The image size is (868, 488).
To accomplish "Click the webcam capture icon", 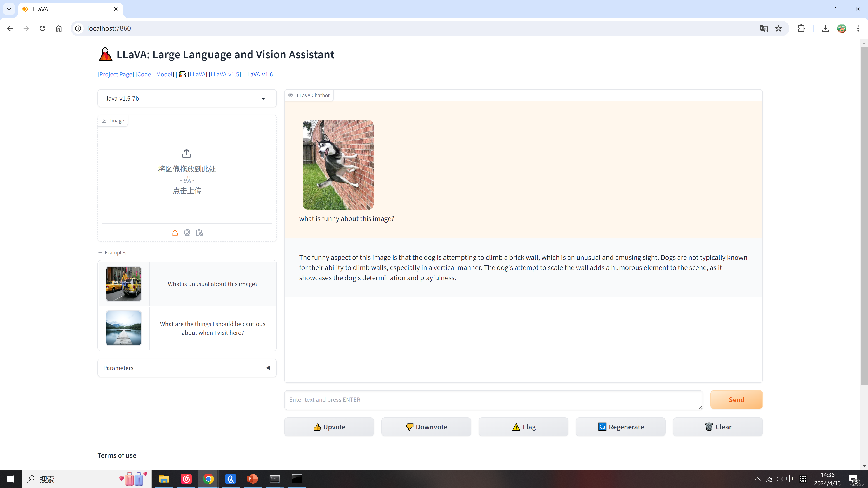I will [x=187, y=232].
